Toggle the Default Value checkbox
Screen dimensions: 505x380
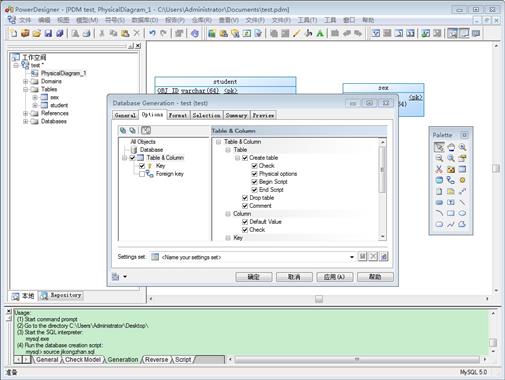pos(245,222)
